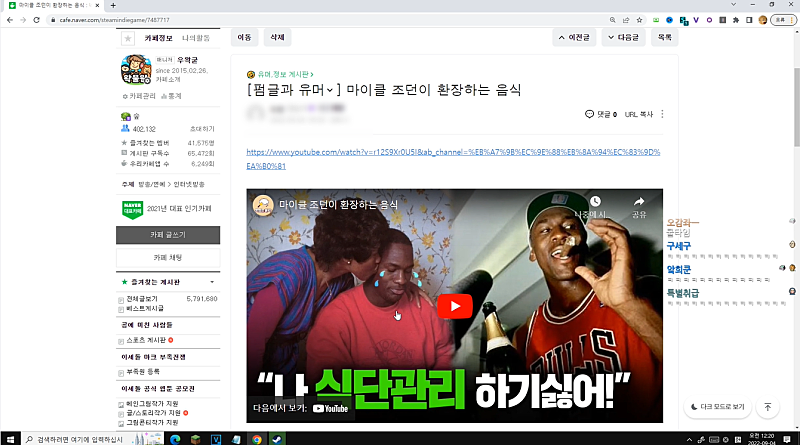Image resolution: width=800 pixels, height=445 pixels.
Task: Click the YouTube share arrow icon
Action: pyautogui.click(x=639, y=202)
